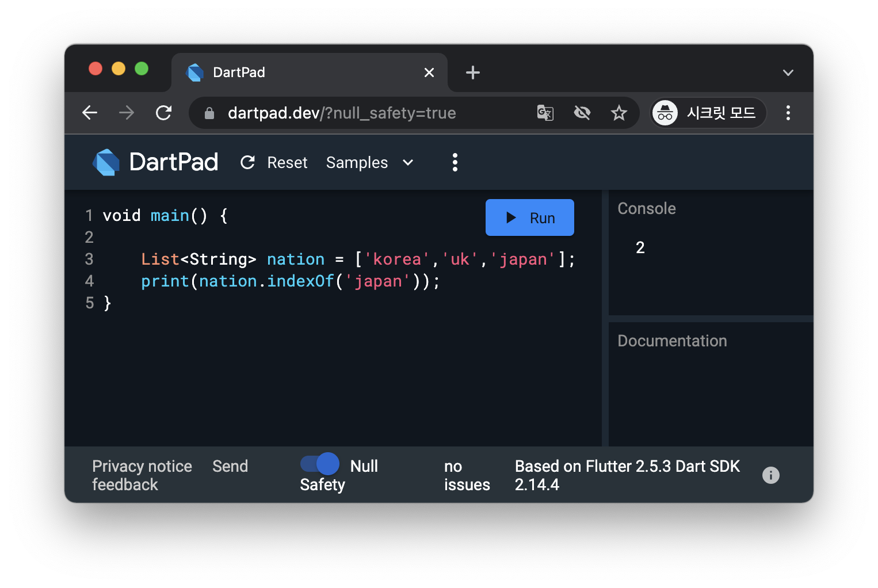Click the info icon in footer
This screenshot has height=588, width=878.
771,475
